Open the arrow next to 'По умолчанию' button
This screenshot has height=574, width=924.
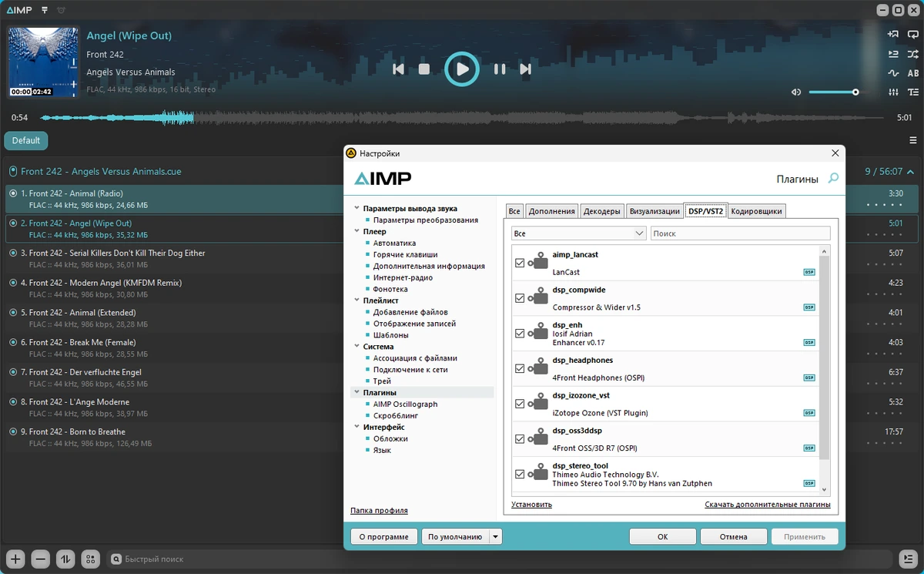[495, 536]
